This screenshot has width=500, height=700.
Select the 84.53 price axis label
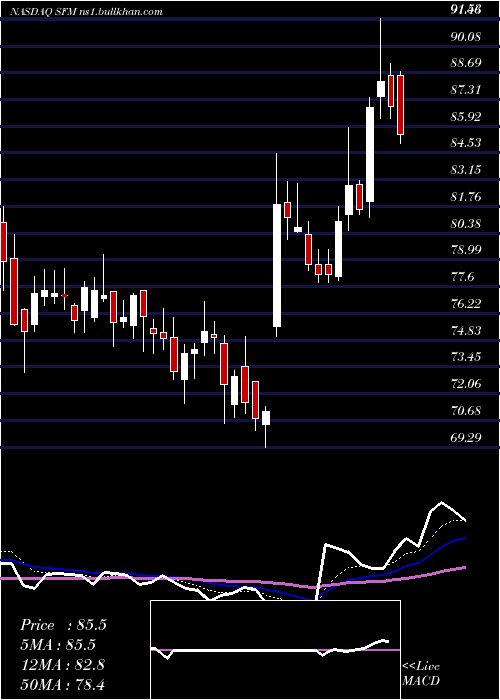[x=466, y=143]
